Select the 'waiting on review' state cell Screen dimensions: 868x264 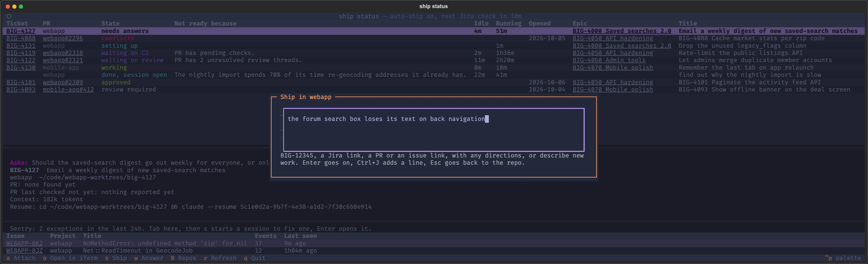(x=132, y=60)
